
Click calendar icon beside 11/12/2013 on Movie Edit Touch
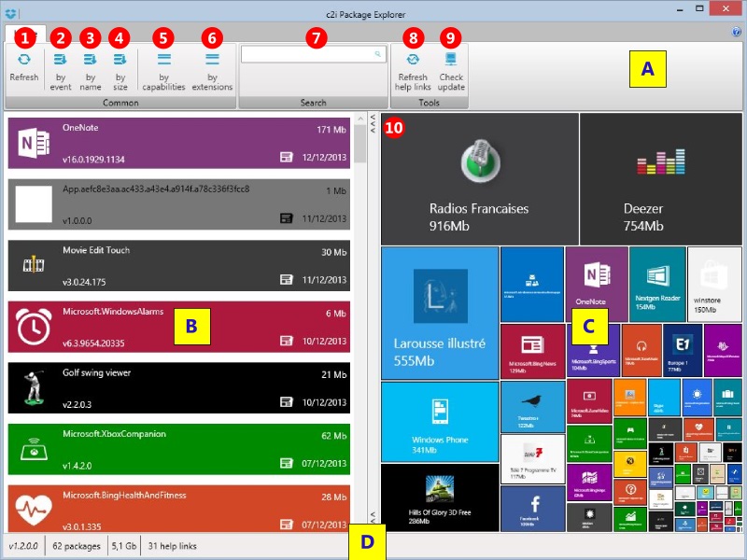(x=287, y=279)
